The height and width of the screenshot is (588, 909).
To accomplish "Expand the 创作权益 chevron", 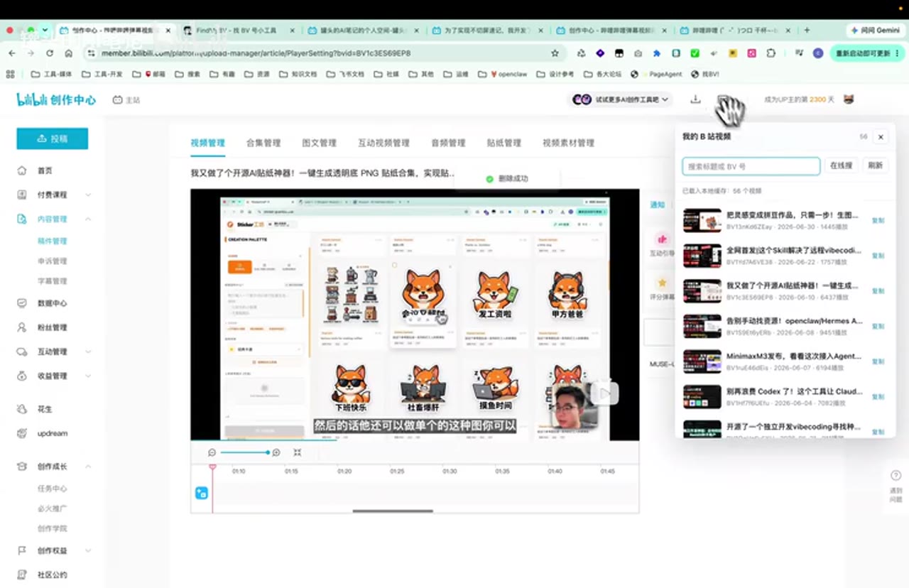I will click(x=88, y=550).
